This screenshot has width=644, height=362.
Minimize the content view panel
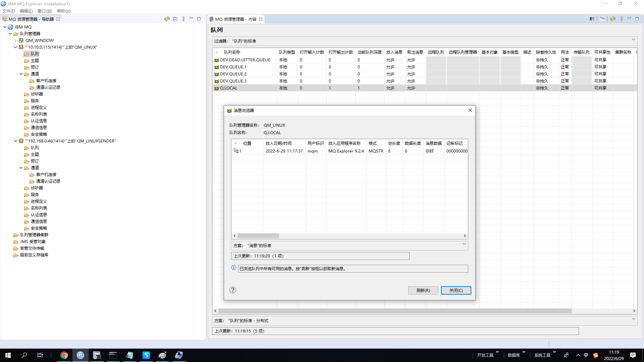tap(629, 18)
